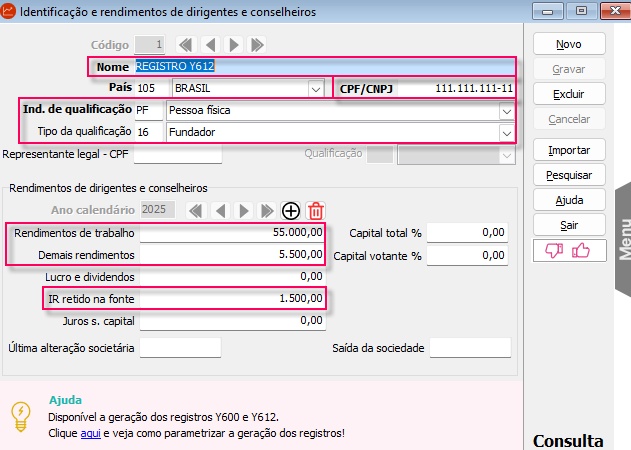Click the Novo button
This screenshot has height=450, width=631.
pos(569,44)
